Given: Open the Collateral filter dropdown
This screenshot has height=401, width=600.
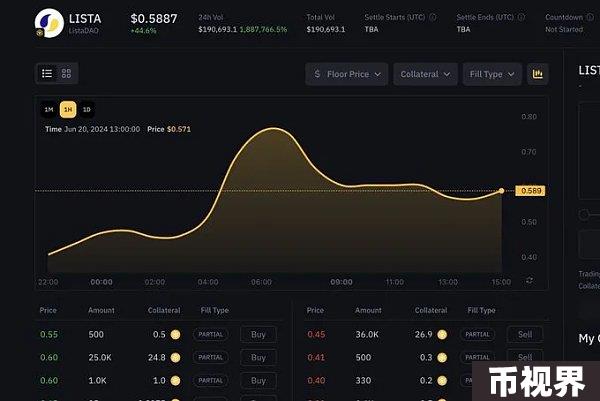Looking at the screenshot, I should (x=425, y=74).
